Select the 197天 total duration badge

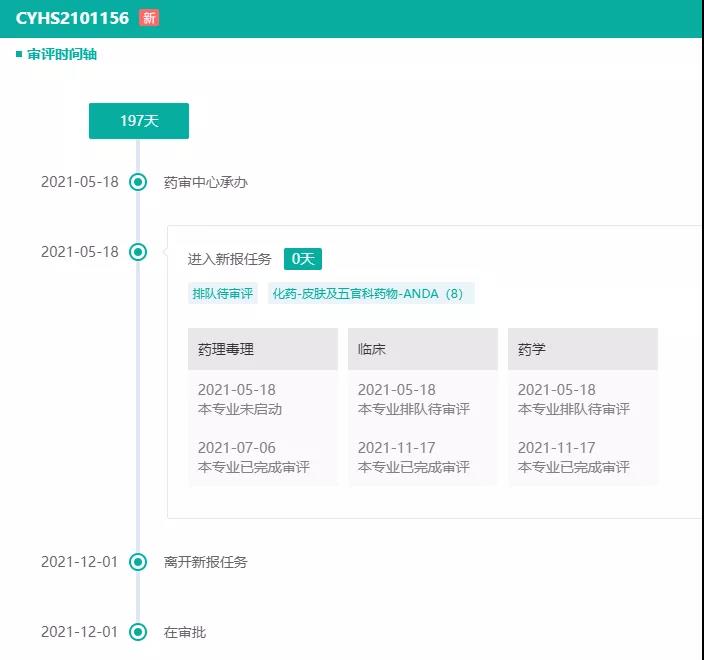point(139,121)
